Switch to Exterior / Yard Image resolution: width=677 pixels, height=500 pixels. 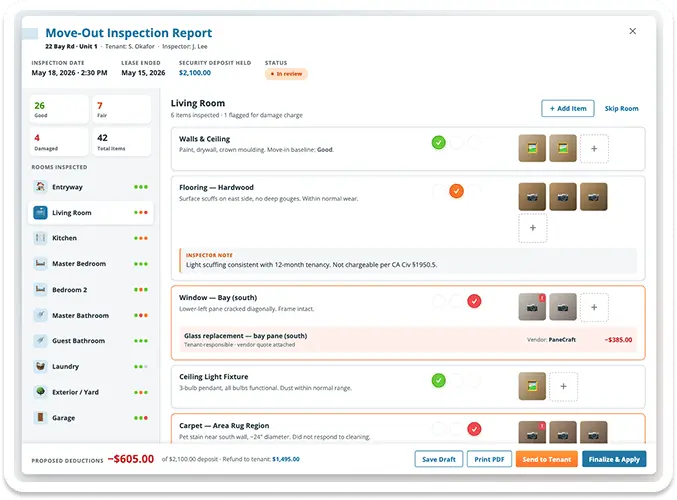coord(91,392)
